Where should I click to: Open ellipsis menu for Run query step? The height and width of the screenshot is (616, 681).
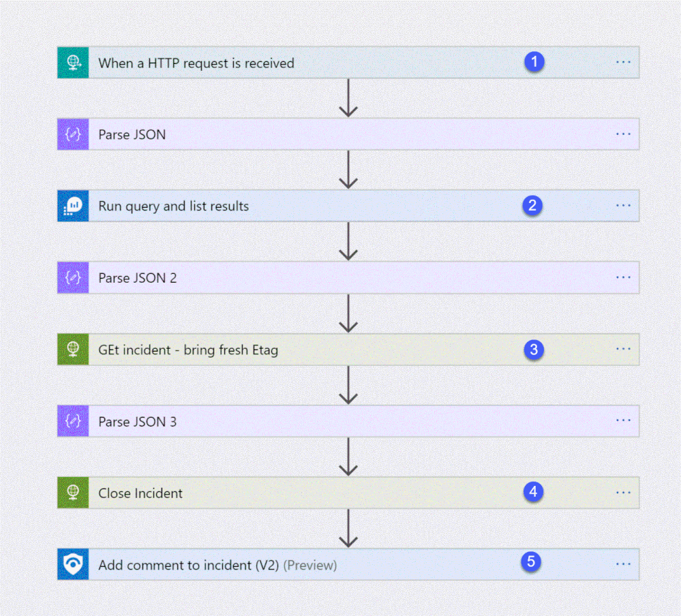coord(623,205)
